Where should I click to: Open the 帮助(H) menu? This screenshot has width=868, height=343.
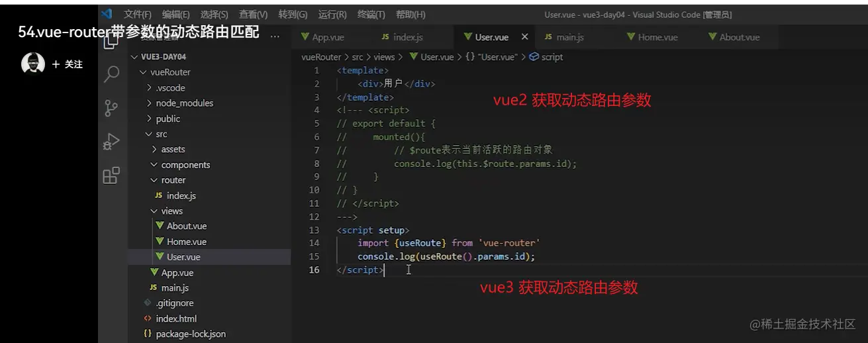[x=410, y=15]
